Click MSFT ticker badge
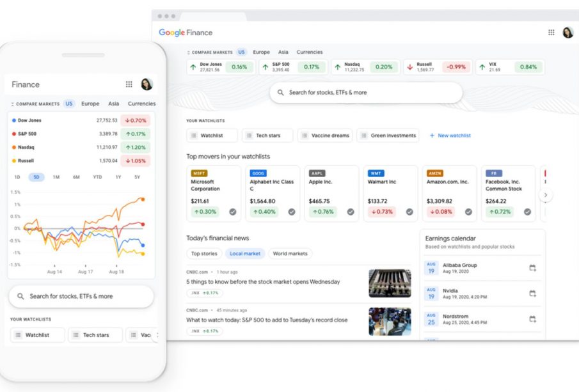 199,173
